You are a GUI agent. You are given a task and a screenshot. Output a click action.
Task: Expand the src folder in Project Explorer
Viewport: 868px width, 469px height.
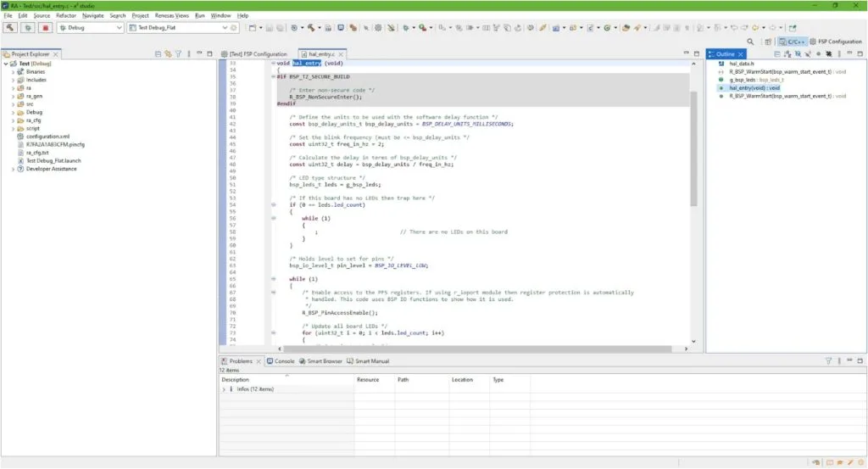[x=14, y=103]
